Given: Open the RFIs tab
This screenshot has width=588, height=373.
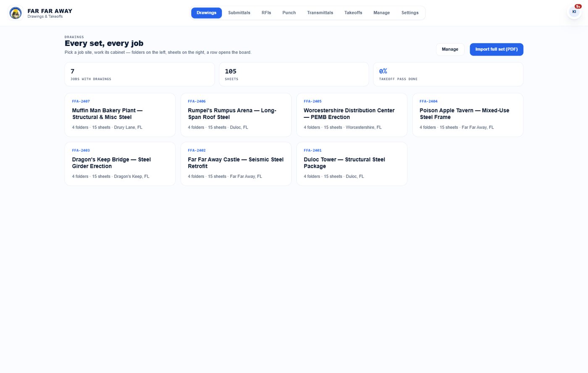Looking at the screenshot, I should coord(266,13).
